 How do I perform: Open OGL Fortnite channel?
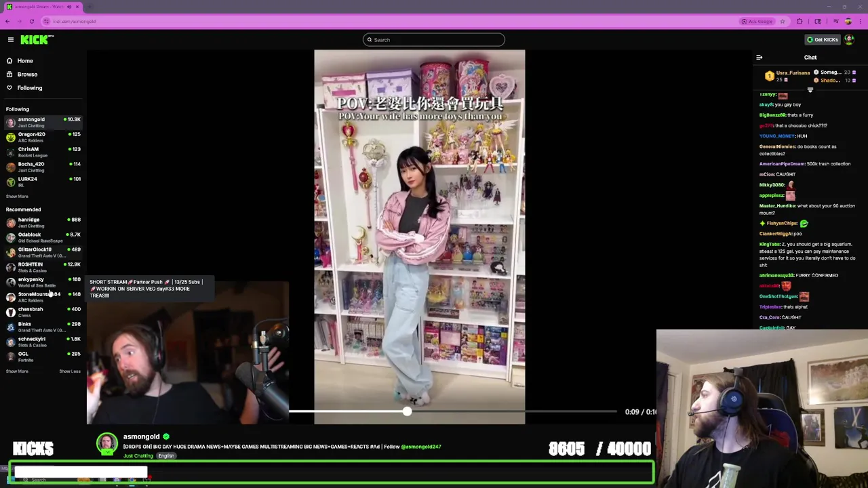click(x=43, y=357)
